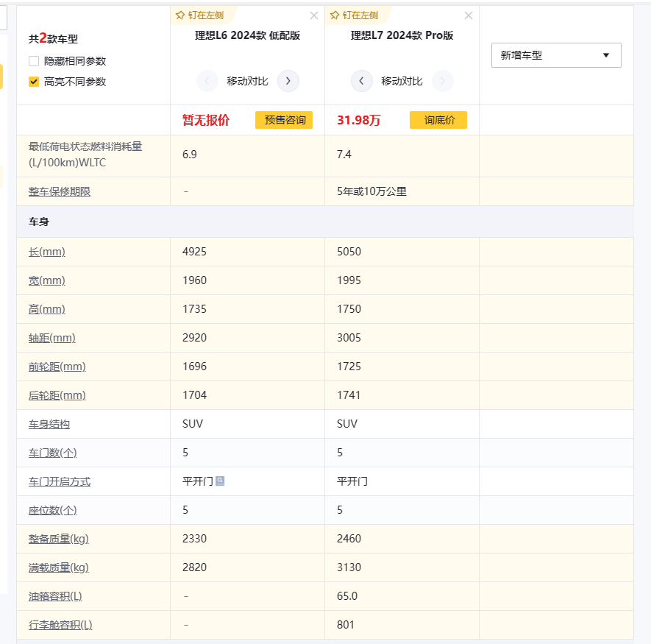
Task: Select the 7.4 fuel consumption value
Action: (344, 155)
